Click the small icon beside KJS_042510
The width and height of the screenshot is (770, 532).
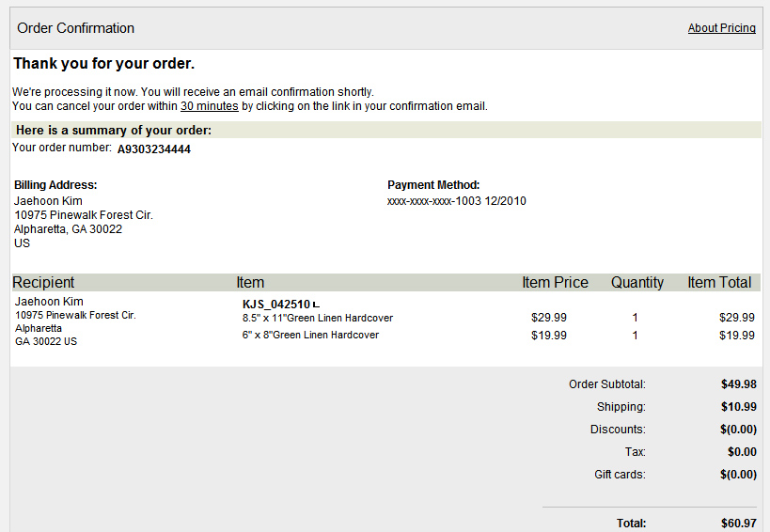click(316, 305)
